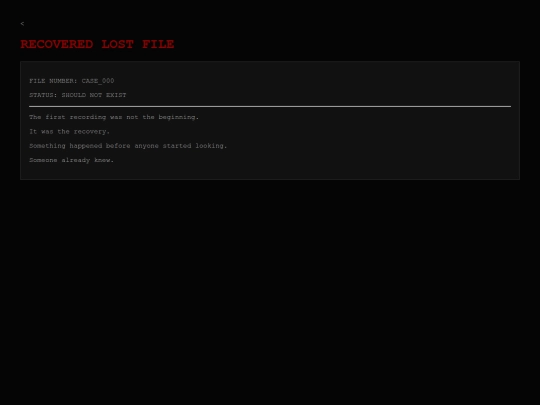
Task: Select the 'FILE NUMBER: CASE_000' line
Action: pyautogui.click(x=72, y=81)
